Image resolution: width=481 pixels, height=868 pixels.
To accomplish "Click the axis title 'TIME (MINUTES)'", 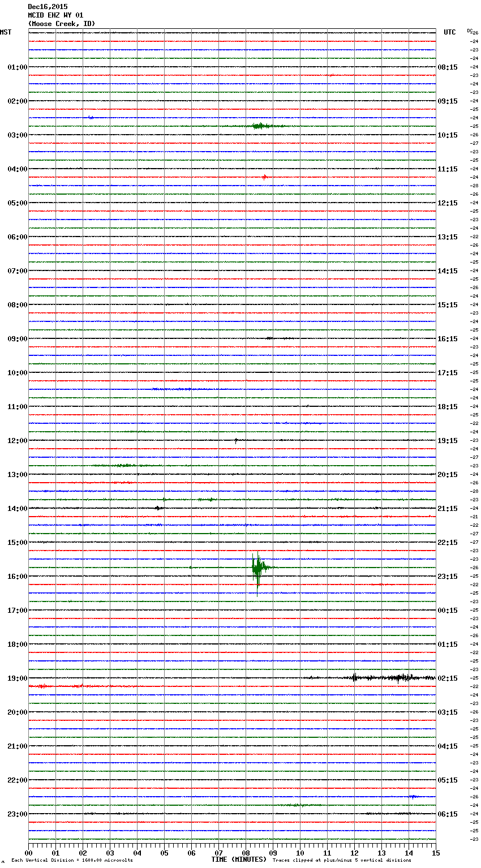I will [x=239, y=860].
